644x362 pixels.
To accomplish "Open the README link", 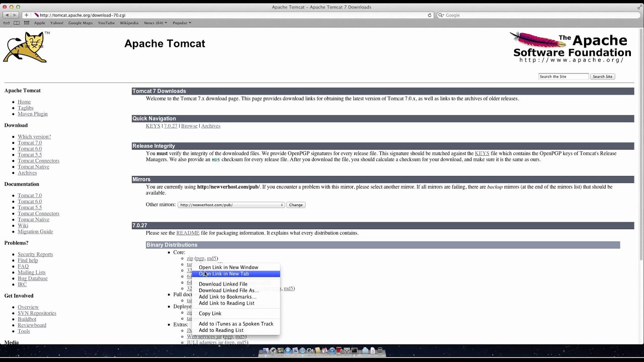I will pyautogui.click(x=188, y=233).
